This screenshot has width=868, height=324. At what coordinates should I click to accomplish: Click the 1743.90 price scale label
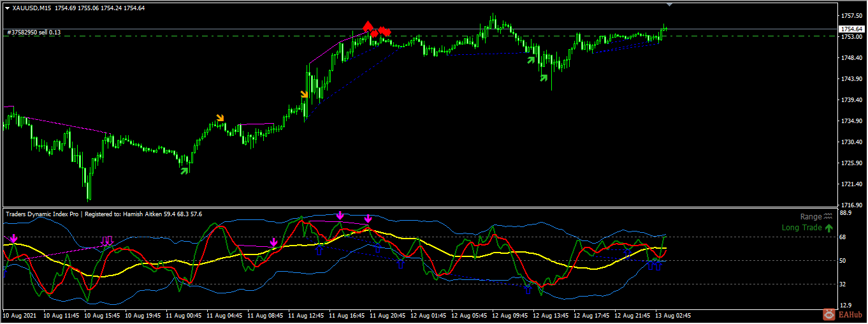(851, 79)
